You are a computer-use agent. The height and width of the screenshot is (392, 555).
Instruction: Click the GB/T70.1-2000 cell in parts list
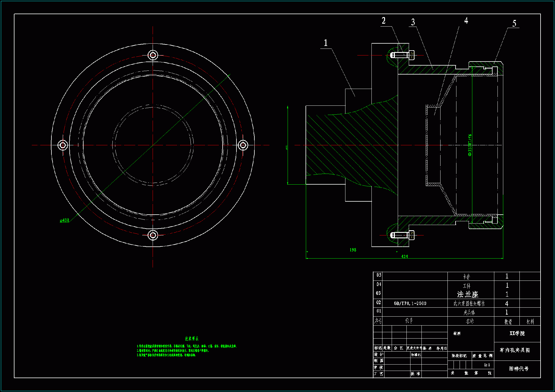coord(410,303)
